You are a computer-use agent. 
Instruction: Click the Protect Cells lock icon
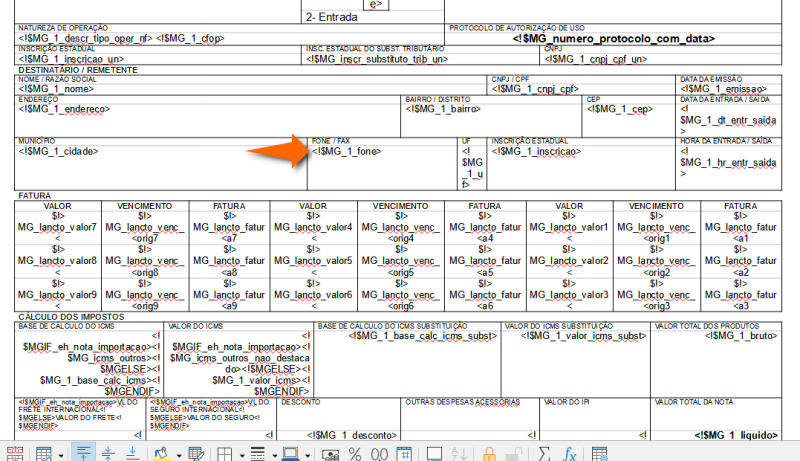coord(489,453)
